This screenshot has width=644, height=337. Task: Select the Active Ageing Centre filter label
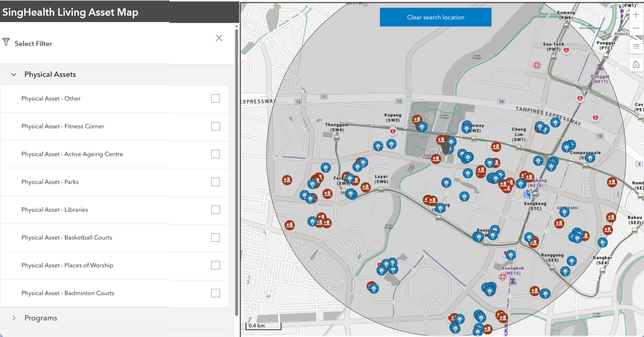(x=72, y=154)
